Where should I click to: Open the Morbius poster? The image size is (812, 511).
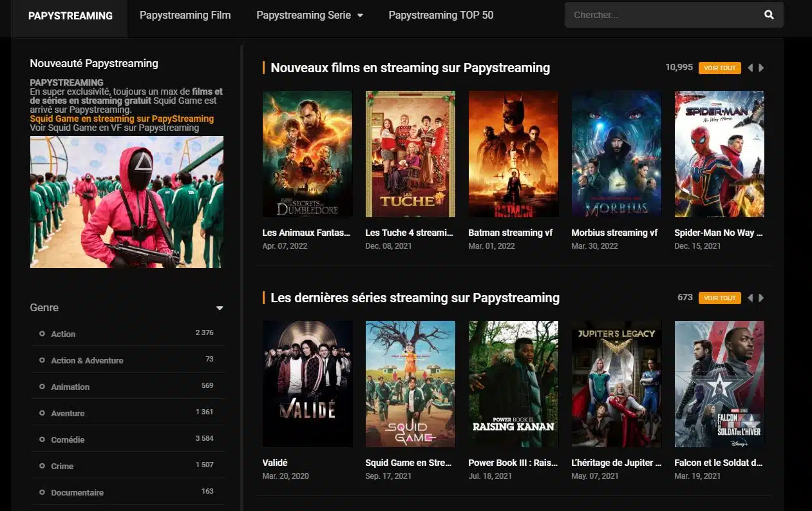(616, 154)
